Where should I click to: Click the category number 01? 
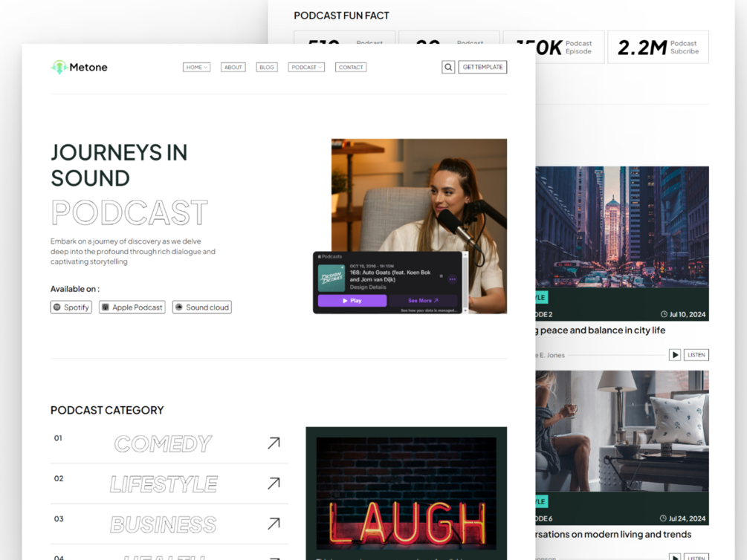click(x=58, y=438)
